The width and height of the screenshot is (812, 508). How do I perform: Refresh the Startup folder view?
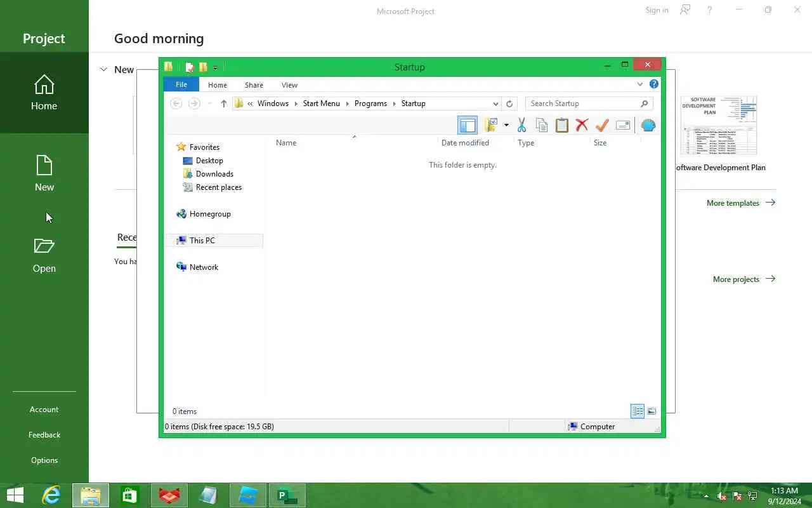coord(509,104)
